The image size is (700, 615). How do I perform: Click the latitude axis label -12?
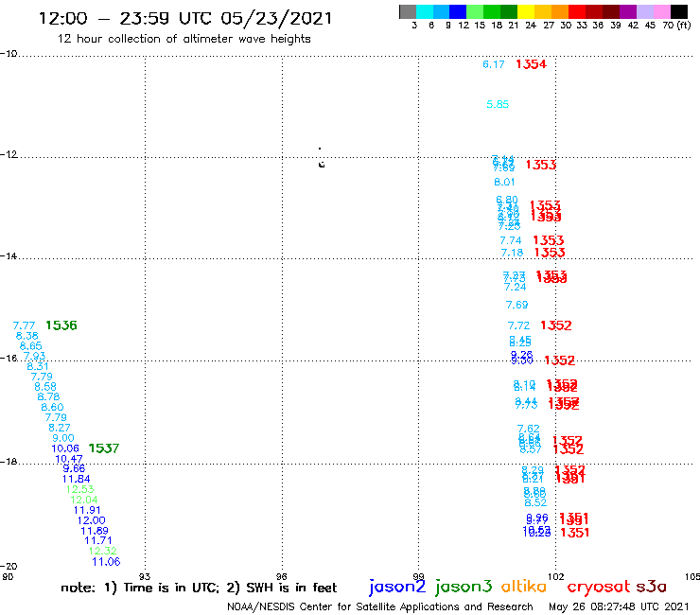(9, 154)
